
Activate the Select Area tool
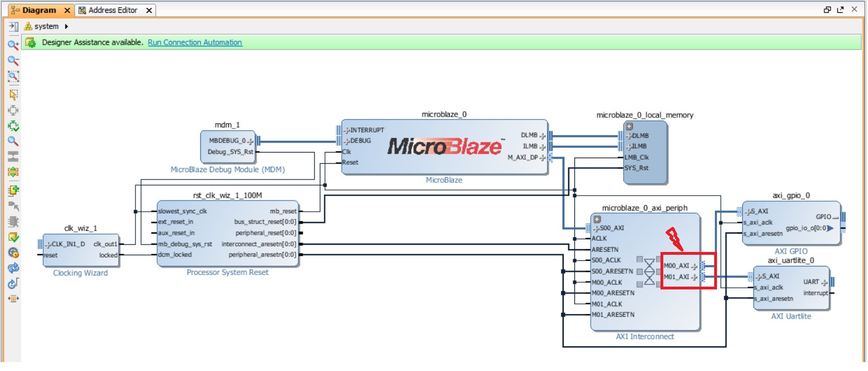[x=13, y=94]
